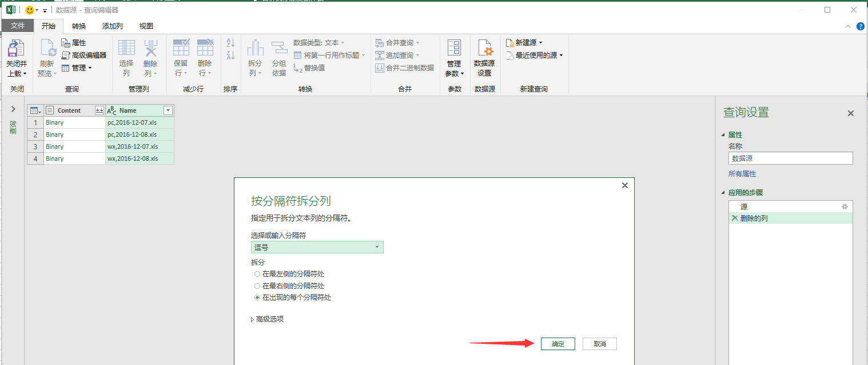The height and width of the screenshot is (365, 868).
Task: Open Properties (属性) in the query group
Action: (73, 43)
